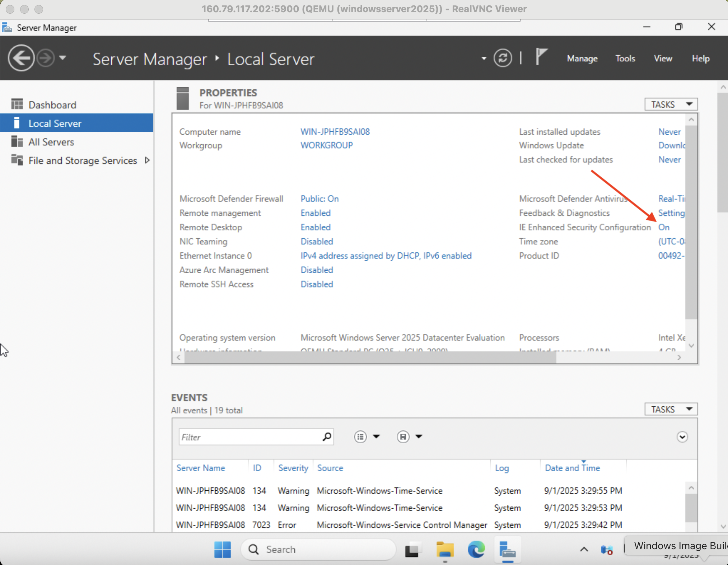
Task: Click the Windows Start button
Action: point(223,550)
